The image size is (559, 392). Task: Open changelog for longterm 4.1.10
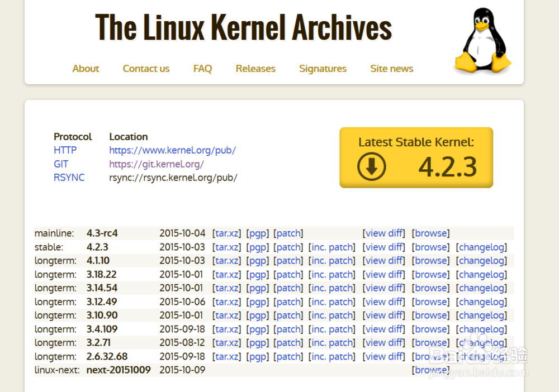481,261
